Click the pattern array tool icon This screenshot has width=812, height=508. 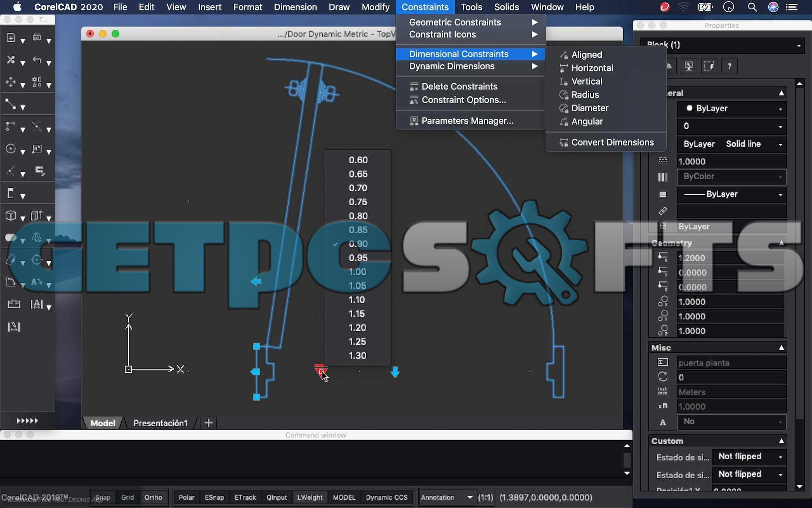click(x=37, y=82)
